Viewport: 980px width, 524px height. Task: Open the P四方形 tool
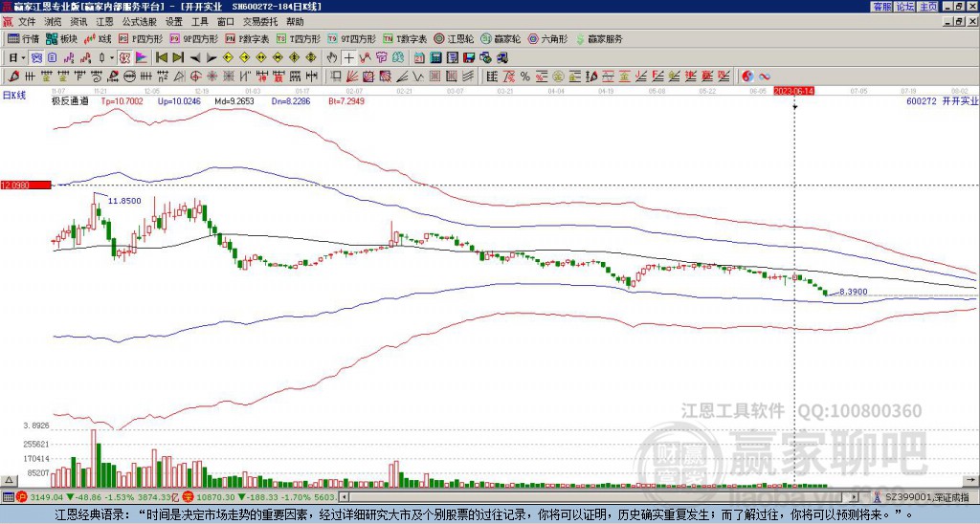pyautogui.click(x=141, y=38)
